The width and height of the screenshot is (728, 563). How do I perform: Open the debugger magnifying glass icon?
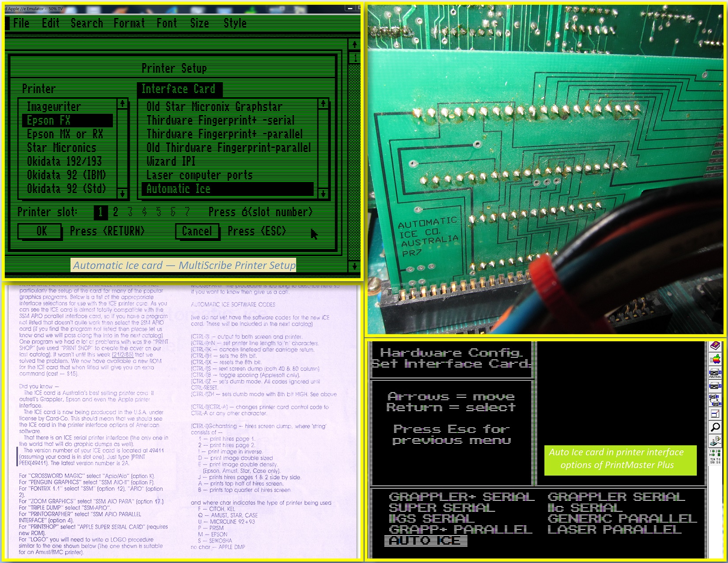point(715,427)
